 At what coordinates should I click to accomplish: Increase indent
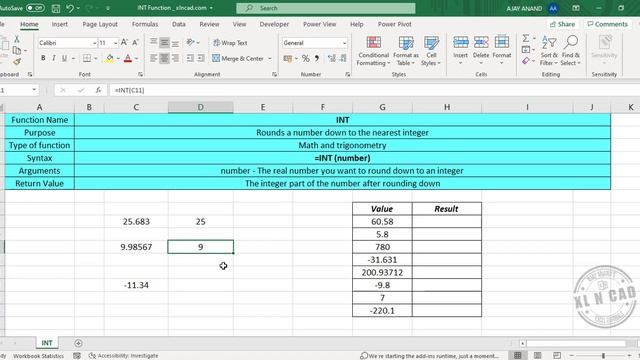(201, 58)
